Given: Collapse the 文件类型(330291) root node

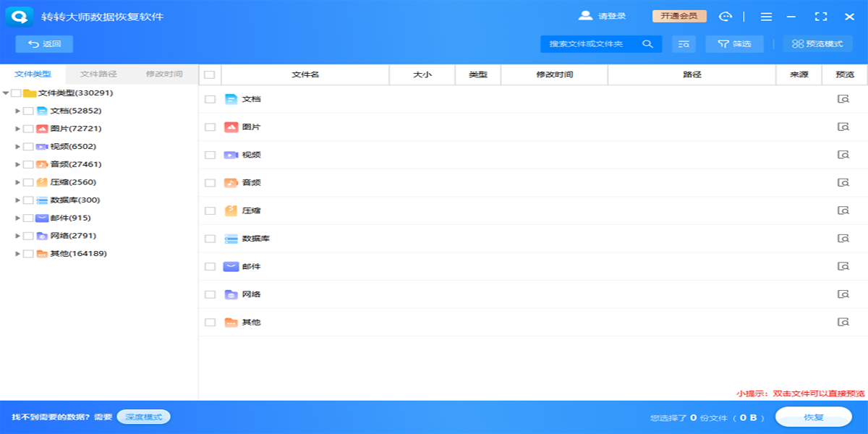Looking at the screenshot, I should (6, 93).
